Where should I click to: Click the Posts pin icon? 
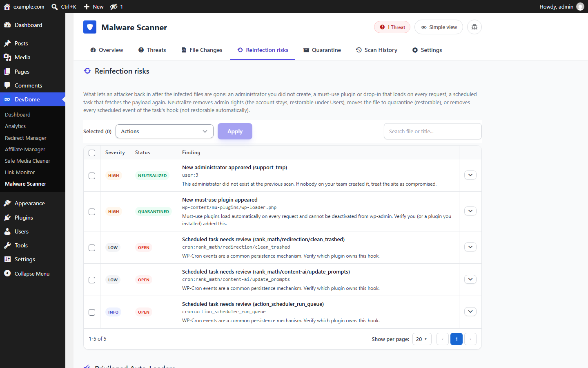tap(7, 43)
